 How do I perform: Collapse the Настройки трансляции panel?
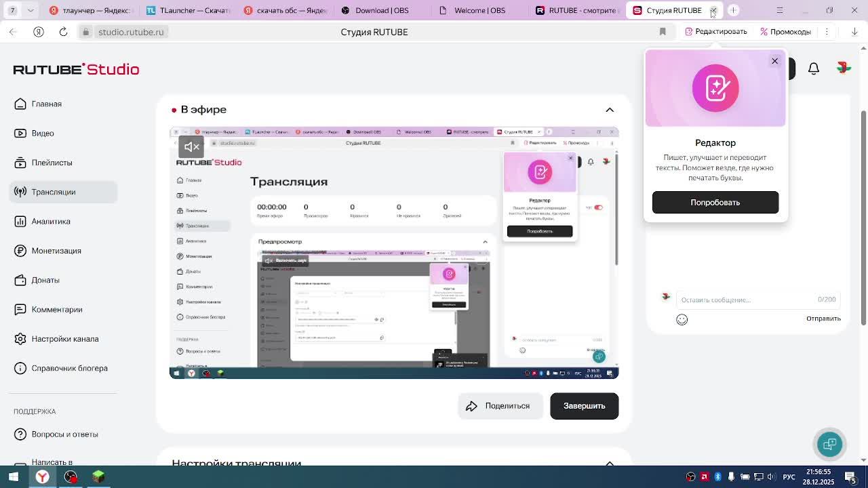tap(610, 464)
